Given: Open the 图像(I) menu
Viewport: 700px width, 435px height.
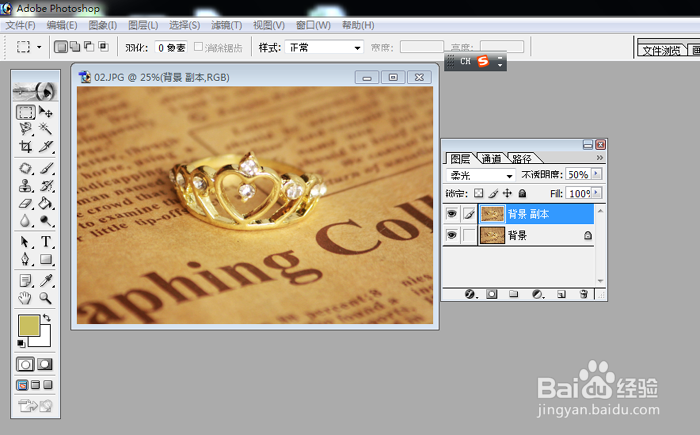Looking at the screenshot, I should point(103,25).
